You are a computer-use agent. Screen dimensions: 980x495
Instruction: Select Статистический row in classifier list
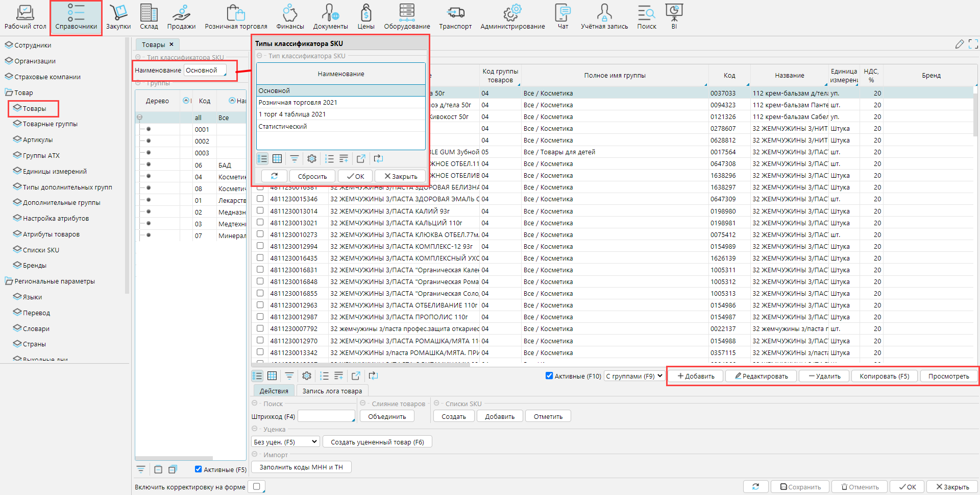pos(283,126)
